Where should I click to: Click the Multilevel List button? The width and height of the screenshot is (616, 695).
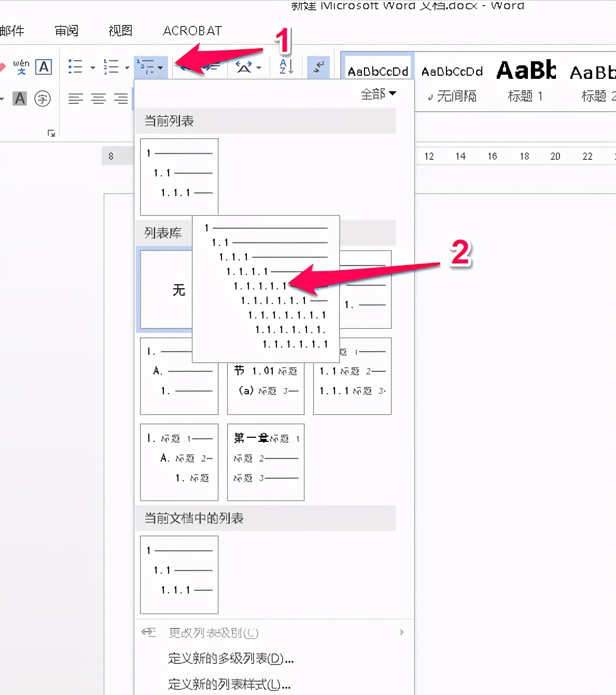[145, 67]
